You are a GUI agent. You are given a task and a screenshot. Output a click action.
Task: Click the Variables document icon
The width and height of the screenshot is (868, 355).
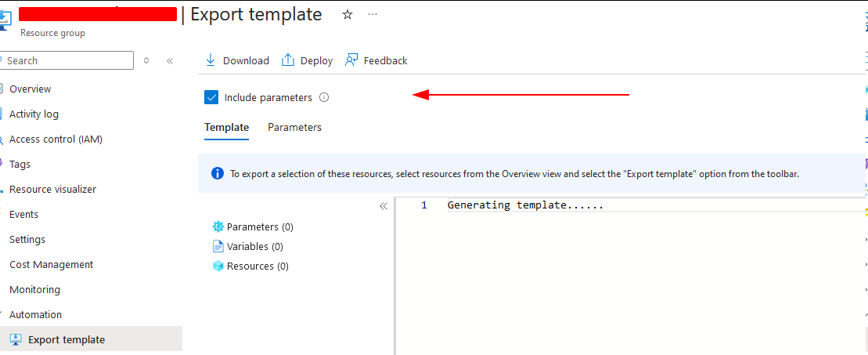point(218,246)
